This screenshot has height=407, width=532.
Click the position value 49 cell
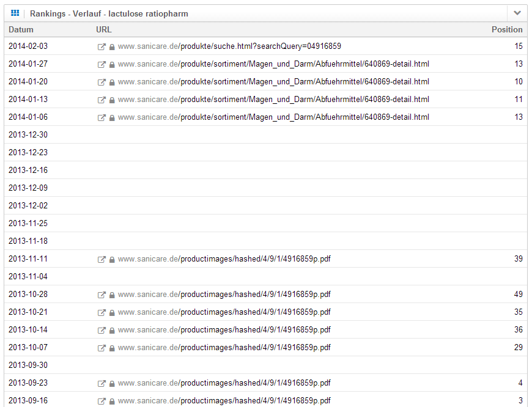click(518, 295)
